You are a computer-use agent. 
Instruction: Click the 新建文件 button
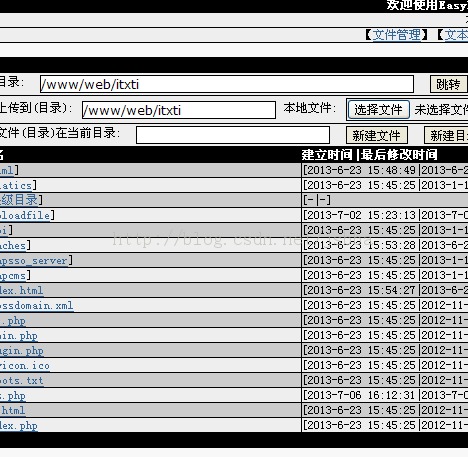click(x=377, y=135)
